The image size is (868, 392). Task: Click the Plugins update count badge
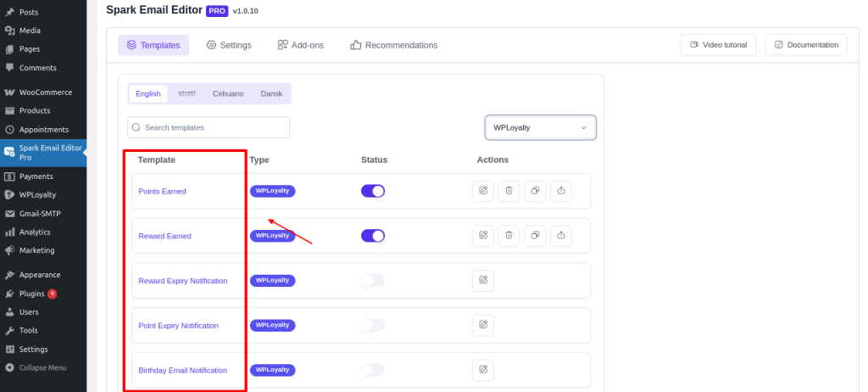(x=52, y=294)
